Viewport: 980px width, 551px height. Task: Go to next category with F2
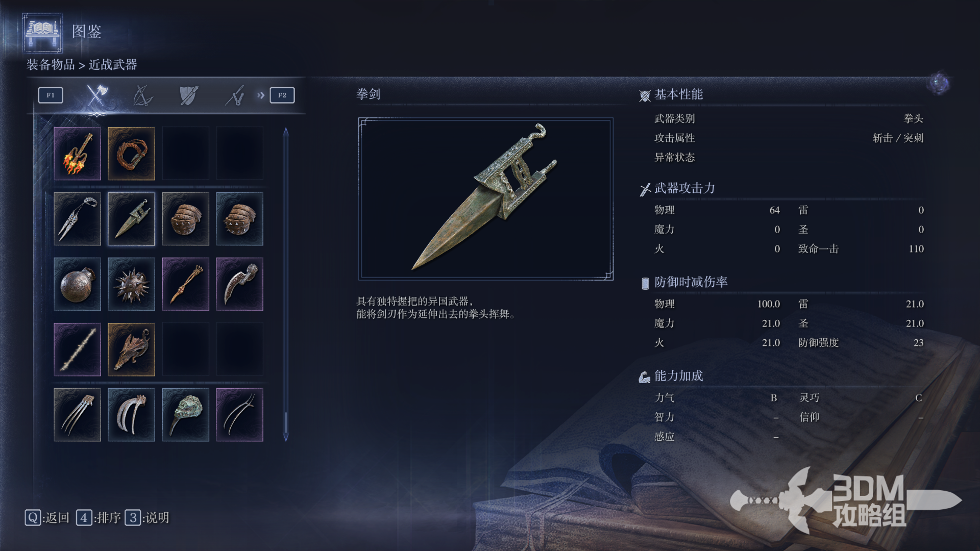click(x=282, y=95)
